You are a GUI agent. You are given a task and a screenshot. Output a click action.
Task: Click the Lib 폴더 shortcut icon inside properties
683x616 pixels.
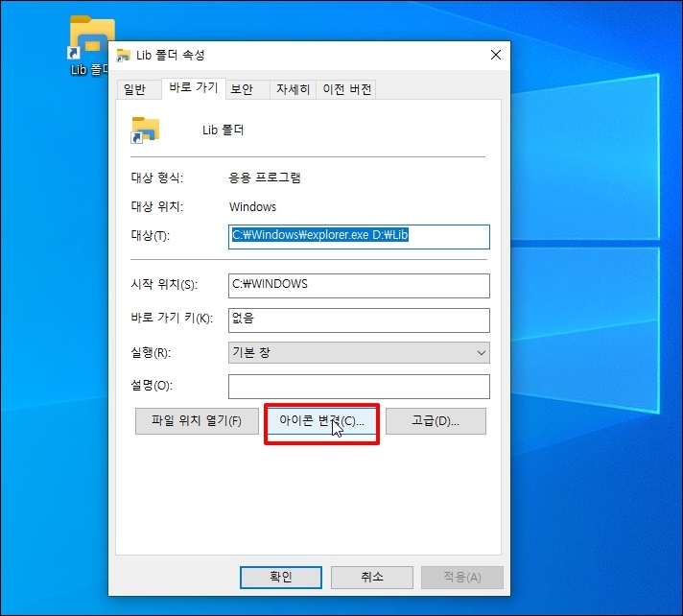(145, 130)
